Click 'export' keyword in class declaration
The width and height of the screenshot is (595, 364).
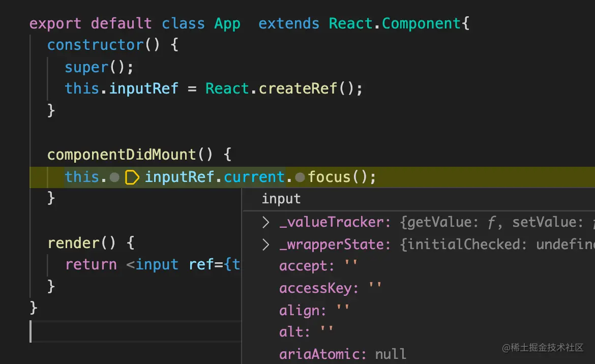click(x=55, y=24)
